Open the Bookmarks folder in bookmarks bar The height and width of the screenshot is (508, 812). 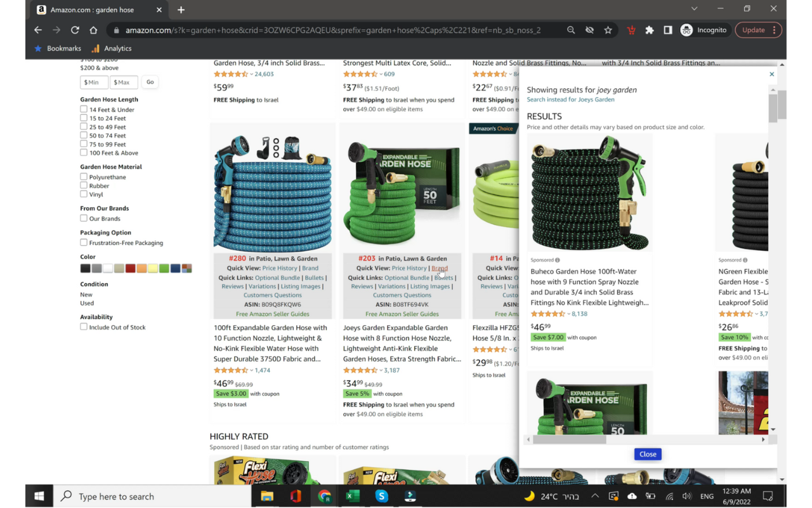point(58,48)
